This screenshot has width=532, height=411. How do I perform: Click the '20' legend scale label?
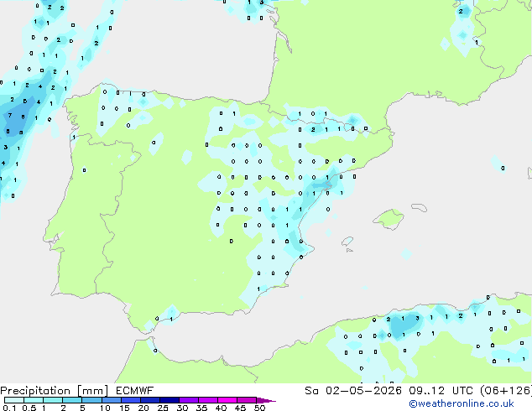pyautogui.click(x=143, y=408)
